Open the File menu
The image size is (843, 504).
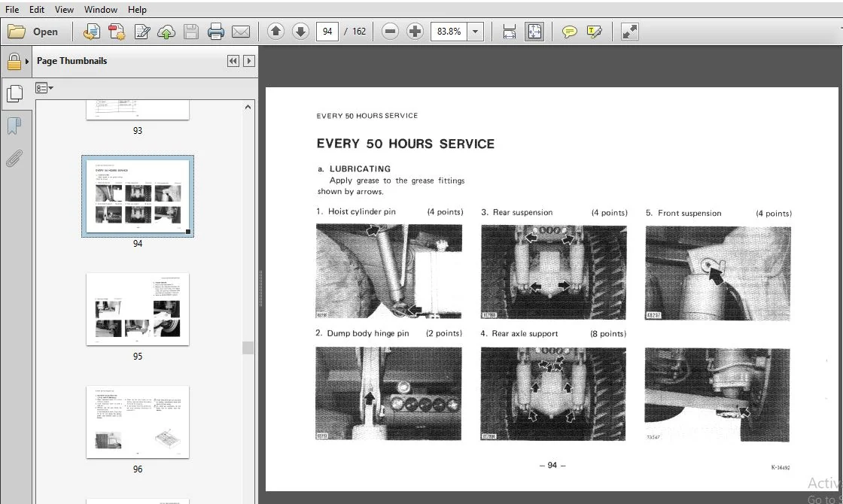point(12,9)
